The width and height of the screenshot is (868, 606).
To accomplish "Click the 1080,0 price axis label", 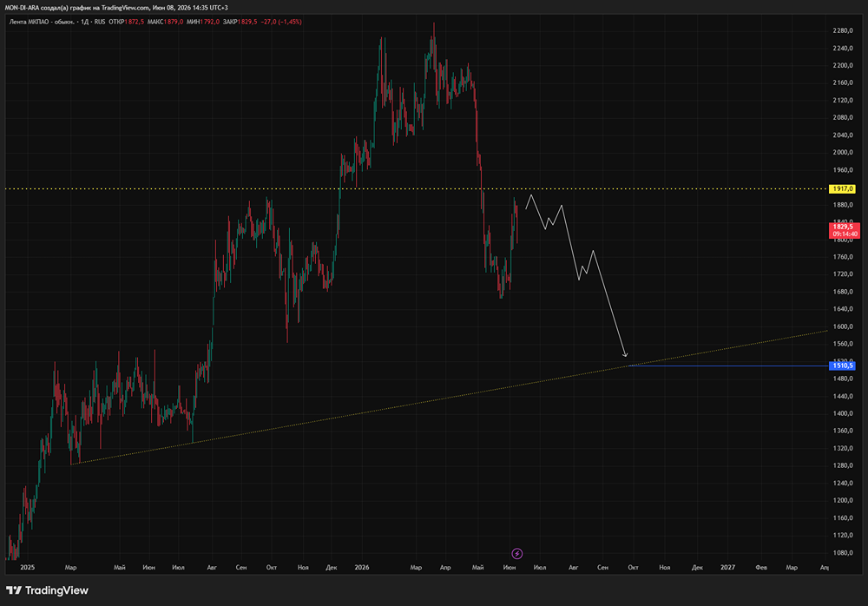I will coord(843,553).
